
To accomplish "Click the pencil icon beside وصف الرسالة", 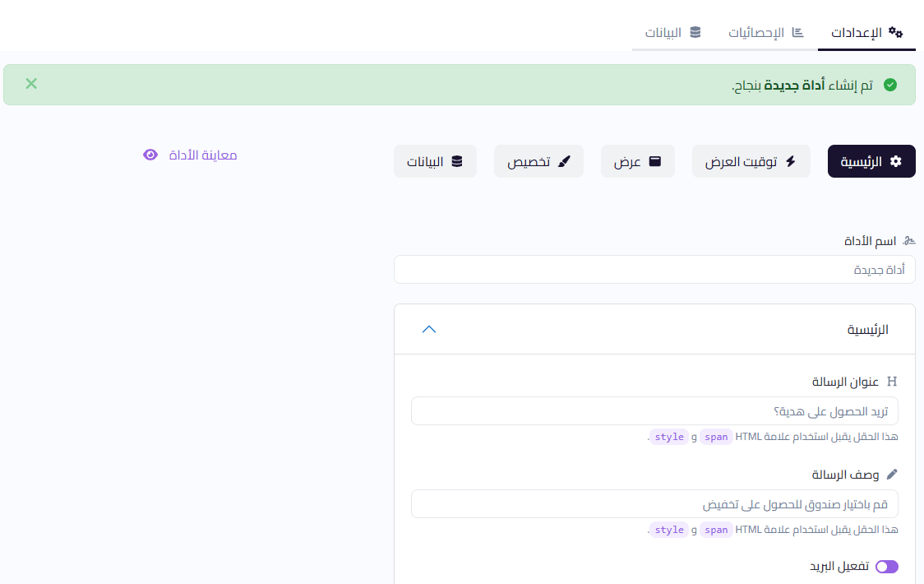I will [x=892, y=475].
